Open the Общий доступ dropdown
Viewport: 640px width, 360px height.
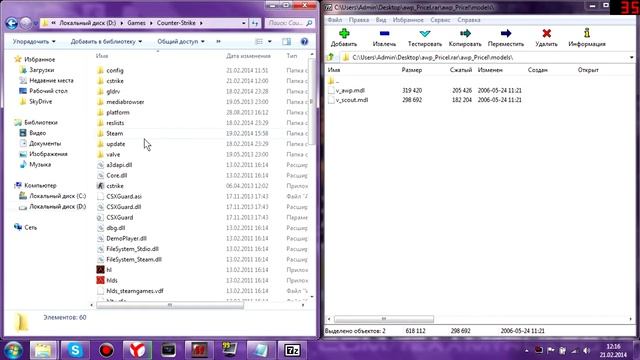[x=181, y=42]
